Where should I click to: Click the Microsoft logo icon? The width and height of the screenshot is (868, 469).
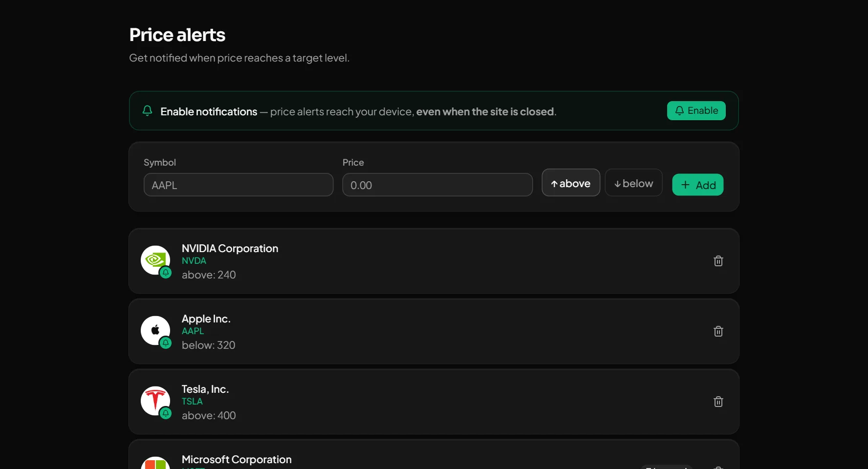pos(155,464)
